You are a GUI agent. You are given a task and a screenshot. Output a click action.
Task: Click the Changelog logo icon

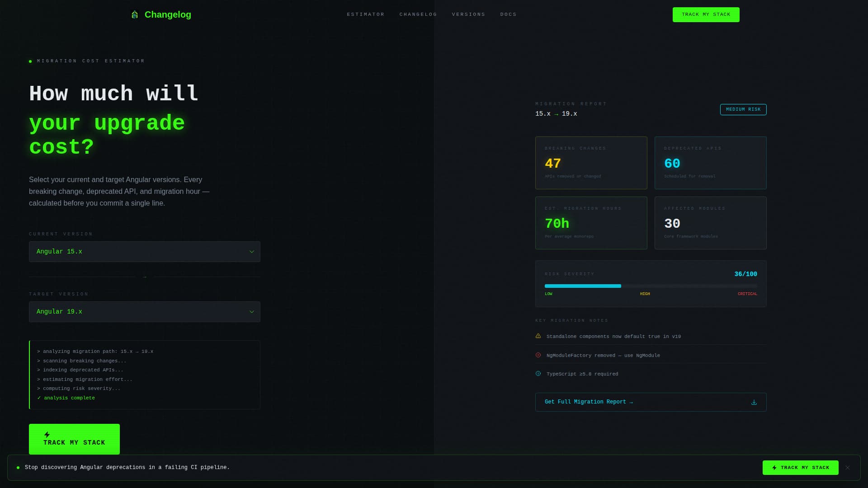pyautogui.click(x=134, y=14)
